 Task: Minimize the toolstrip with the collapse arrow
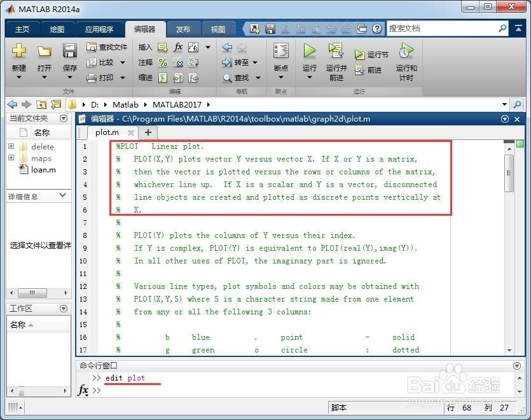click(518, 29)
